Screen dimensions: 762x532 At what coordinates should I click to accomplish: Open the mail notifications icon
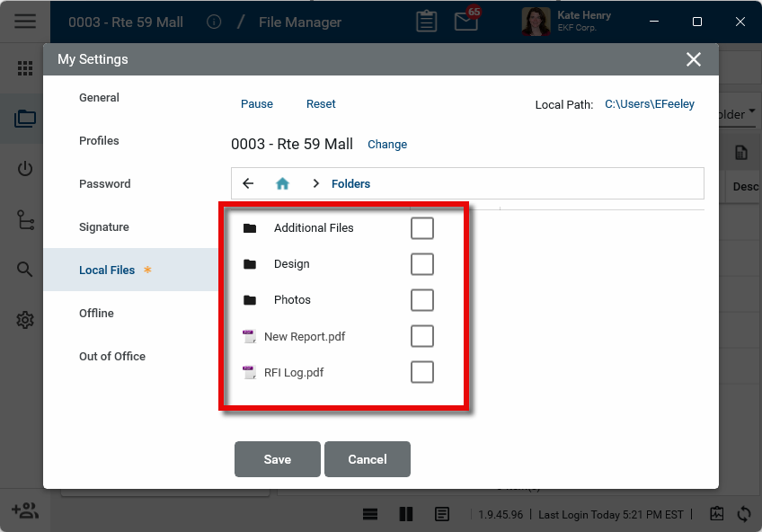[x=466, y=22]
